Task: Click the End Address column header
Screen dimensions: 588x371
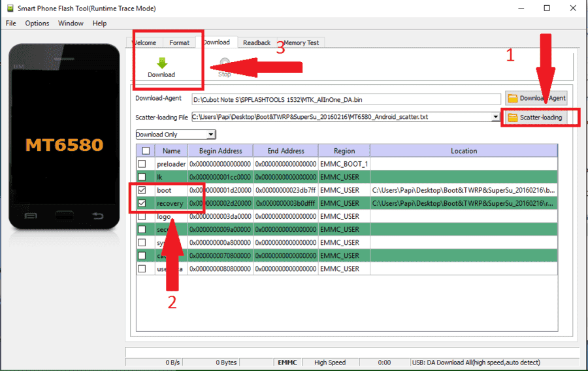Action: pyautogui.click(x=286, y=151)
